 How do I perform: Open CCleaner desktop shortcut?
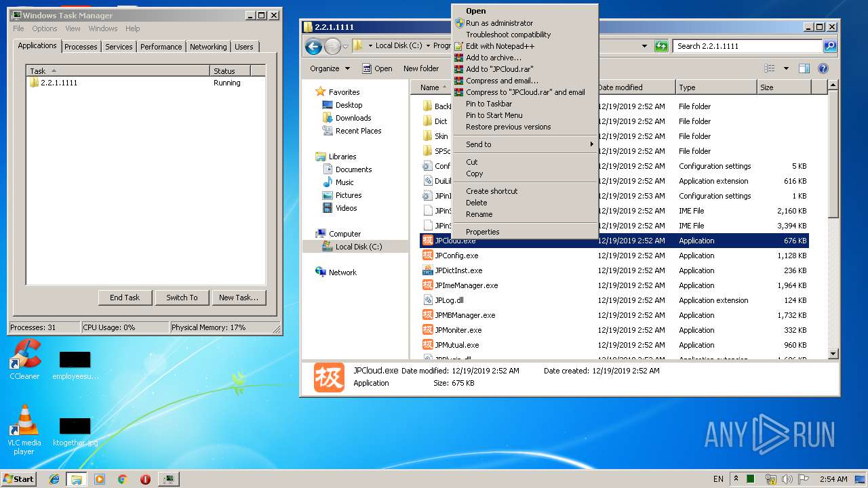coord(24,359)
